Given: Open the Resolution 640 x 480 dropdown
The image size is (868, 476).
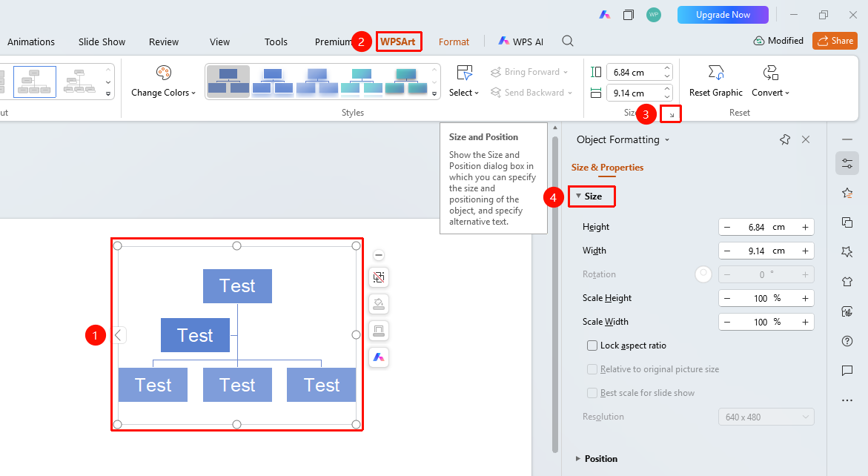Looking at the screenshot, I should [x=766, y=417].
